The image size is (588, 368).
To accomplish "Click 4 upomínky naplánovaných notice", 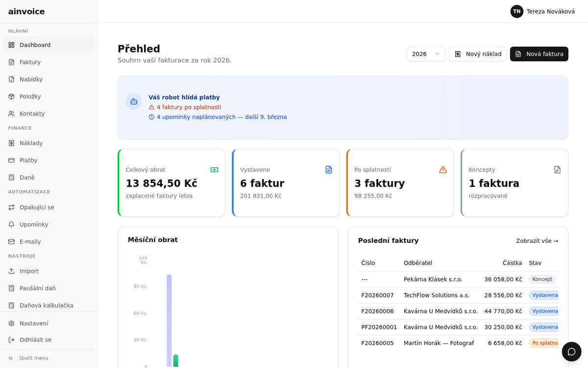I will click(218, 117).
